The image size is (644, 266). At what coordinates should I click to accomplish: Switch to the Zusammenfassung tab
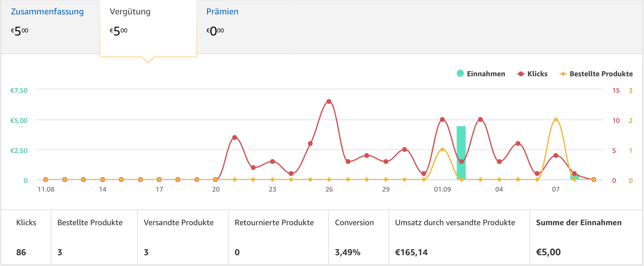tap(47, 12)
